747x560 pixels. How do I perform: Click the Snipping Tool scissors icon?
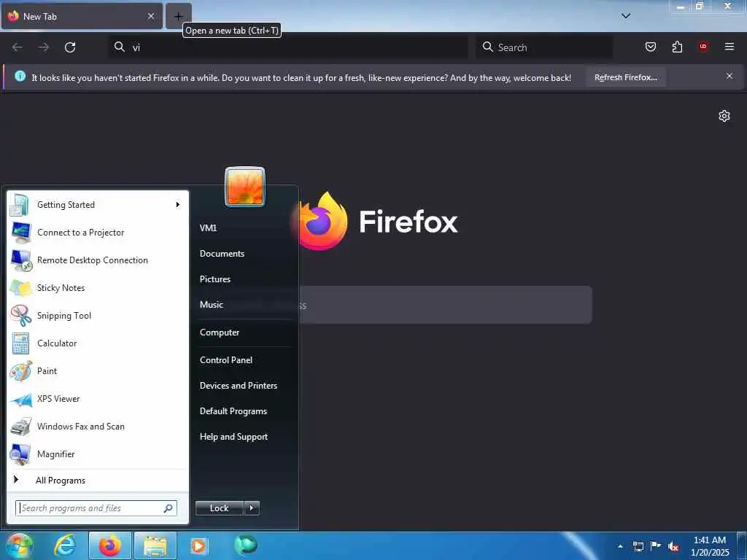click(x=20, y=316)
